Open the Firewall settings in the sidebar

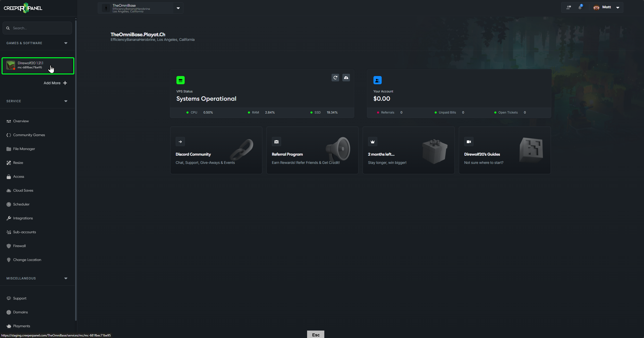19,246
